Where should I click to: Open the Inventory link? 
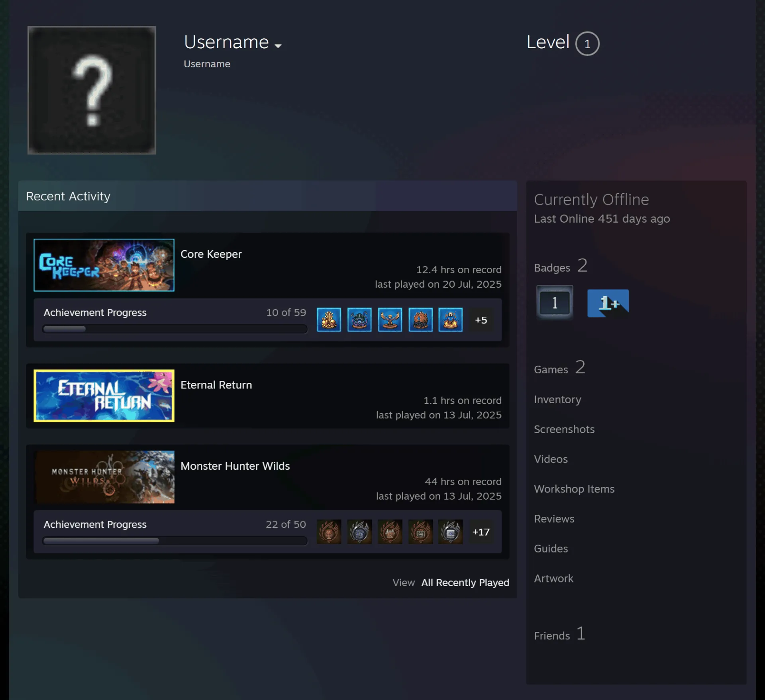pos(557,399)
